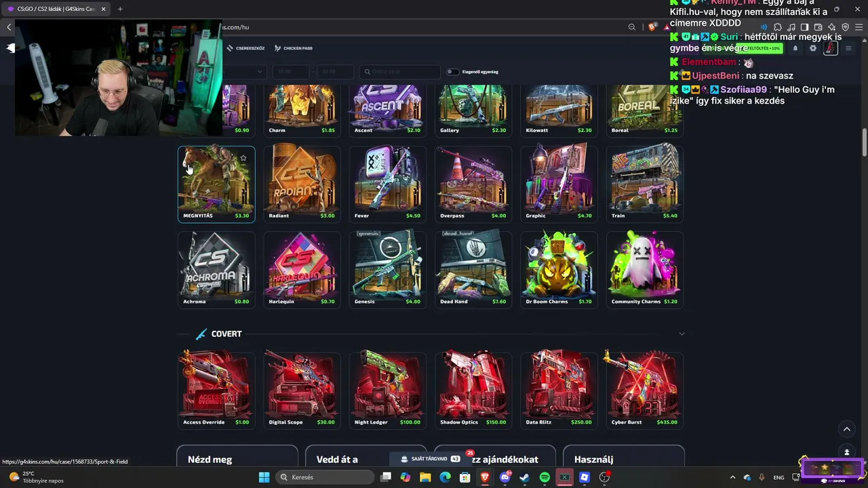
Task: Open the browser main menu
Action: [859, 27]
